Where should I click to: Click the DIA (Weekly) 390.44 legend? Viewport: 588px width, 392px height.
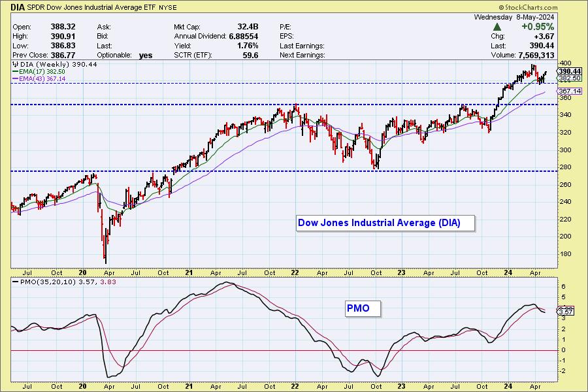(55, 64)
